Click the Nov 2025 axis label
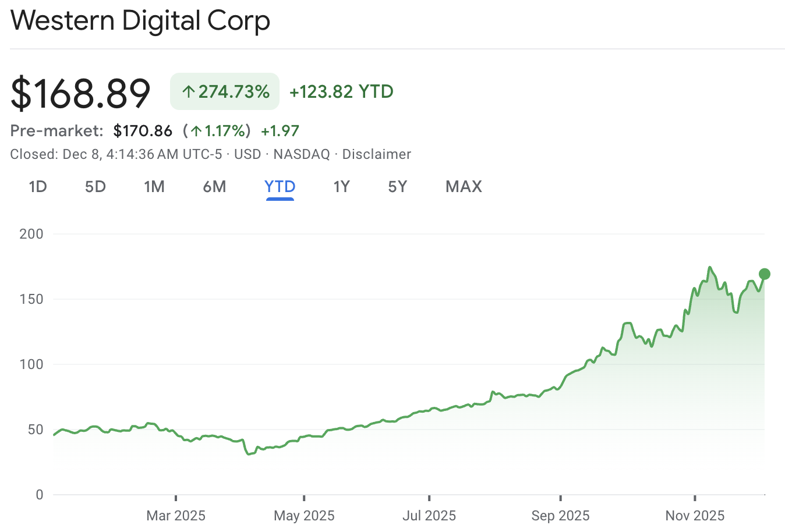Viewport: 785px width, 532px height. pos(694,516)
